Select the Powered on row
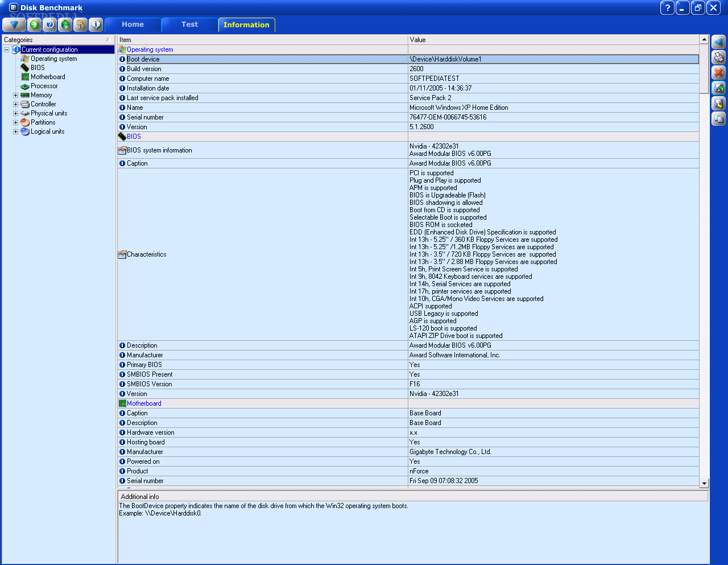 coord(408,461)
